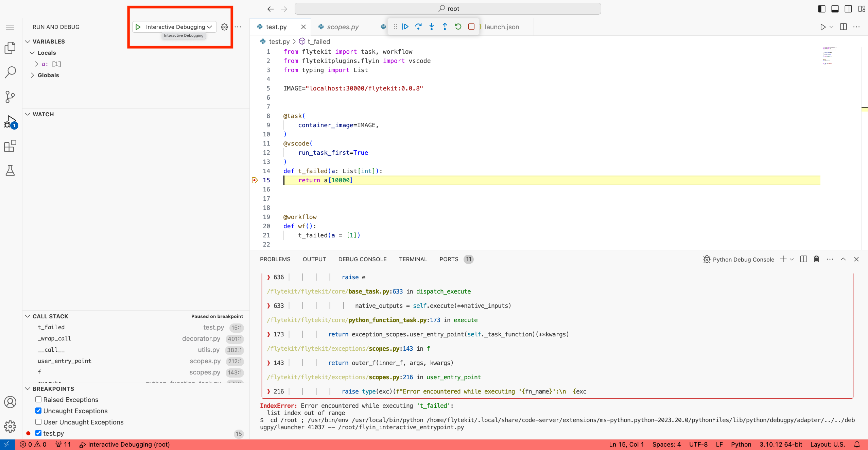Uncheck Uncaught Exceptions breakpoint
The height and width of the screenshot is (450, 868).
coord(38,411)
